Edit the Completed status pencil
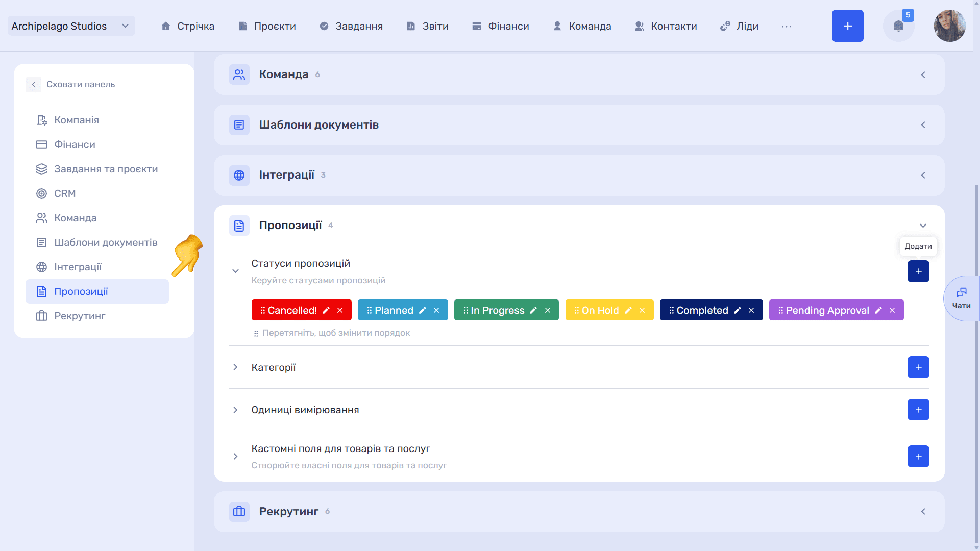The width and height of the screenshot is (980, 551). 737,310
